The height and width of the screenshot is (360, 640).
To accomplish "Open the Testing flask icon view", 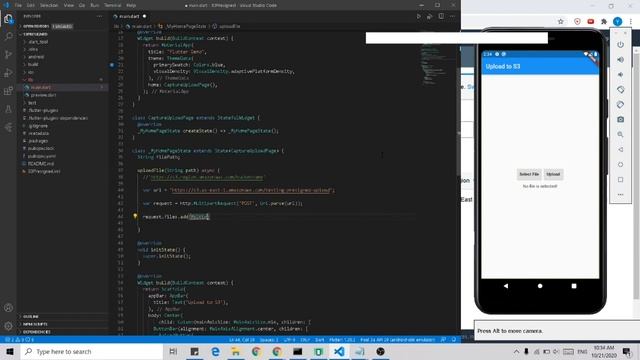I will (8, 109).
